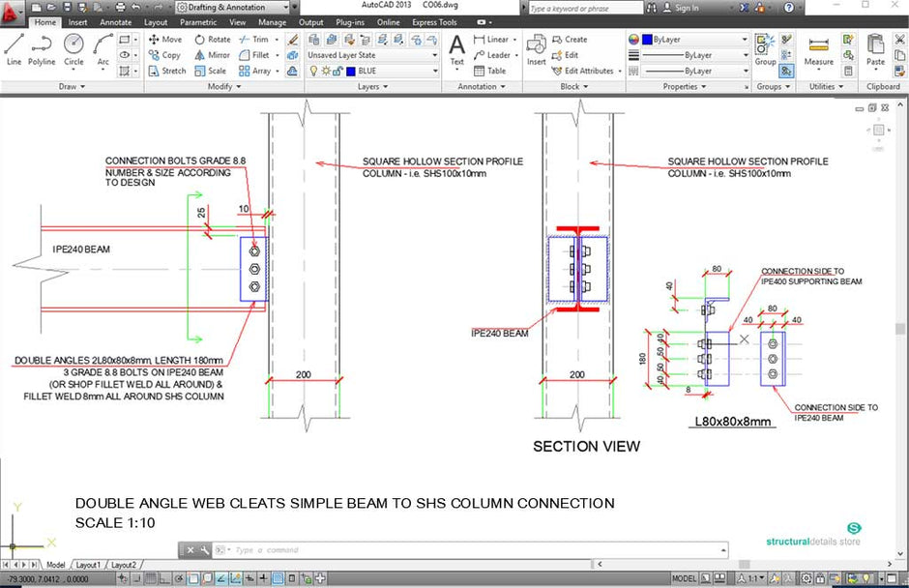Open the BLUE layer dropdown
Image resolution: width=909 pixels, height=588 pixels.
pyautogui.click(x=435, y=70)
